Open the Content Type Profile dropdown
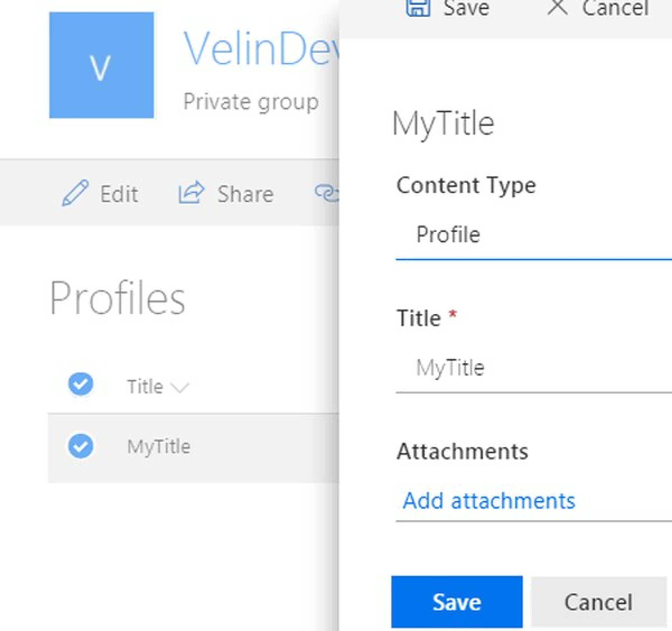Screen dimensions: 672x631 point(533,235)
